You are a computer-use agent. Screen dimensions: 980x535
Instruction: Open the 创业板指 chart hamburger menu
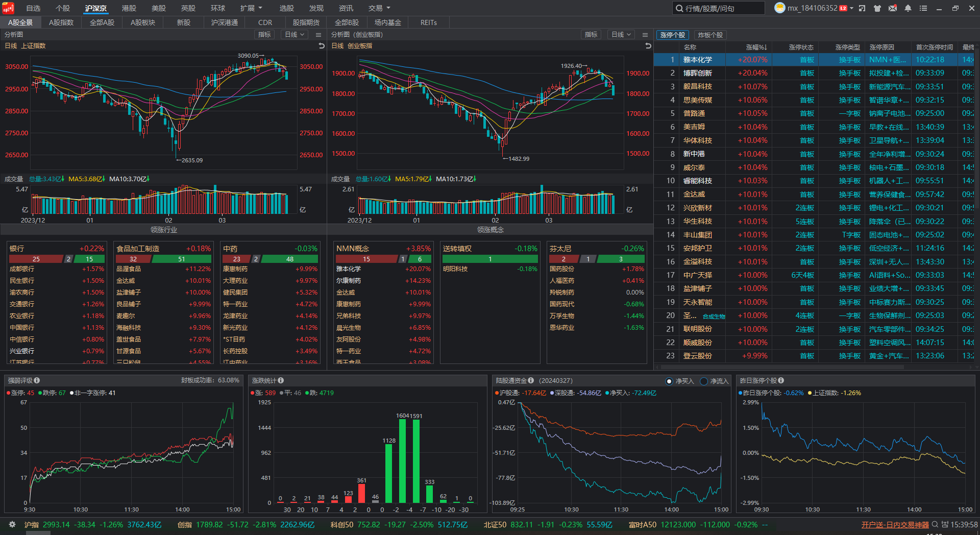tap(645, 35)
